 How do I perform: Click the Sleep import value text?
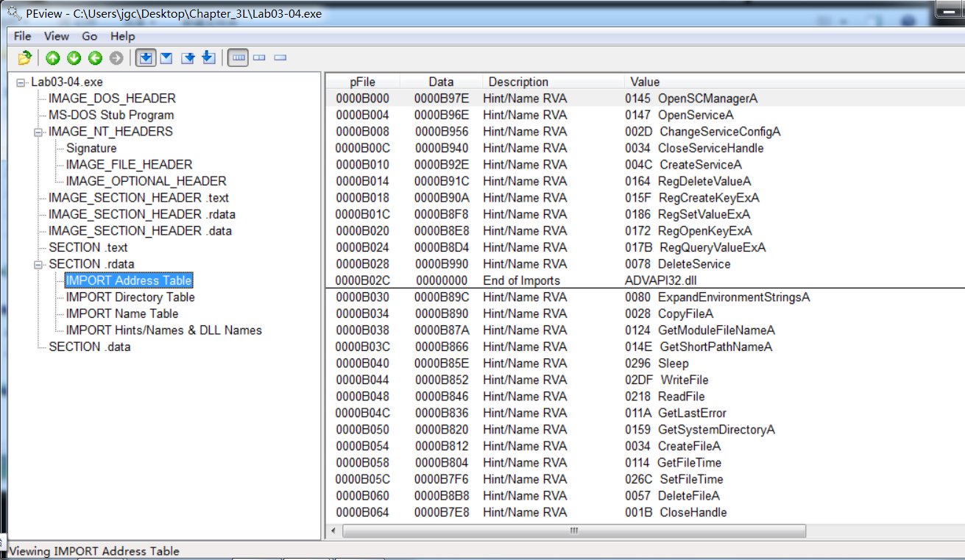pyautogui.click(x=673, y=364)
